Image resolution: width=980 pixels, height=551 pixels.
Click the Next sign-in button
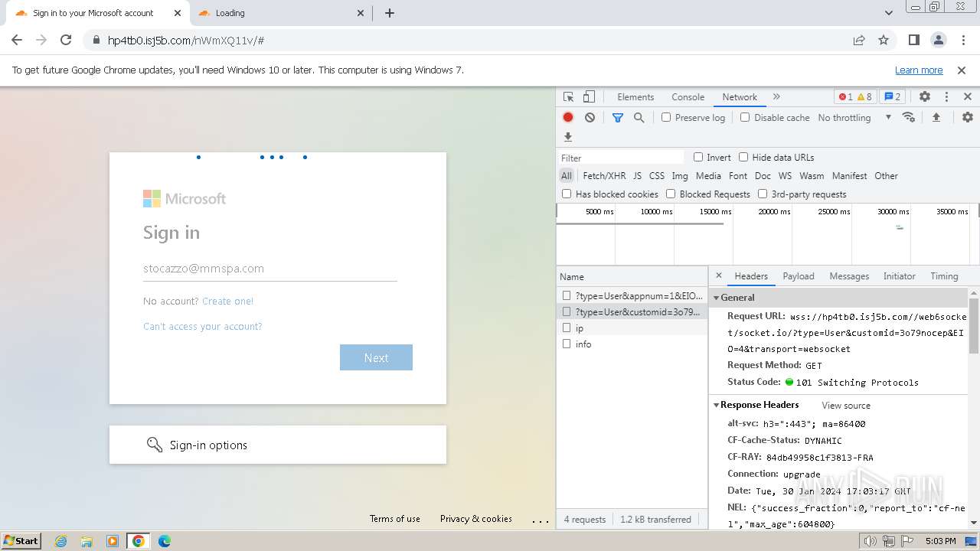tap(376, 357)
